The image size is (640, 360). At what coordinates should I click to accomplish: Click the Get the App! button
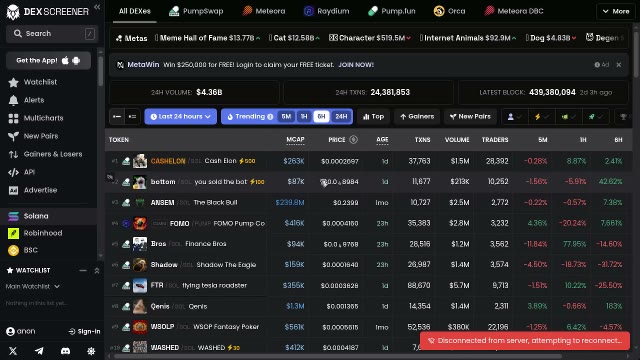(x=48, y=60)
